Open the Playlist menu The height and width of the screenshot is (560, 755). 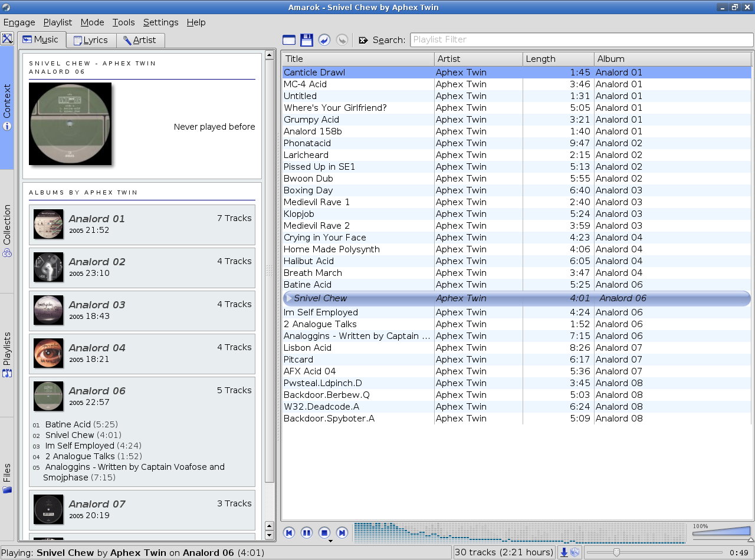[x=58, y=22]
